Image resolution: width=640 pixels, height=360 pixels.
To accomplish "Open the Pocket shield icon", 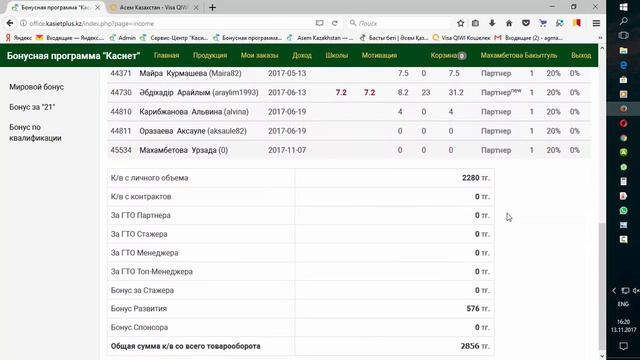I will 526,23.
